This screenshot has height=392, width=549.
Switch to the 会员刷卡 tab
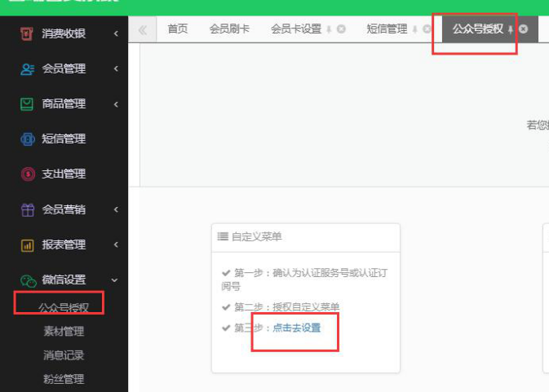[x=229, y=29]
